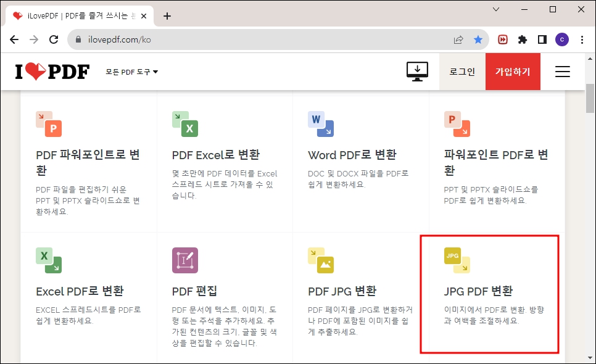Go back in browser history
The image size is (596, 364).
(14, 39)
